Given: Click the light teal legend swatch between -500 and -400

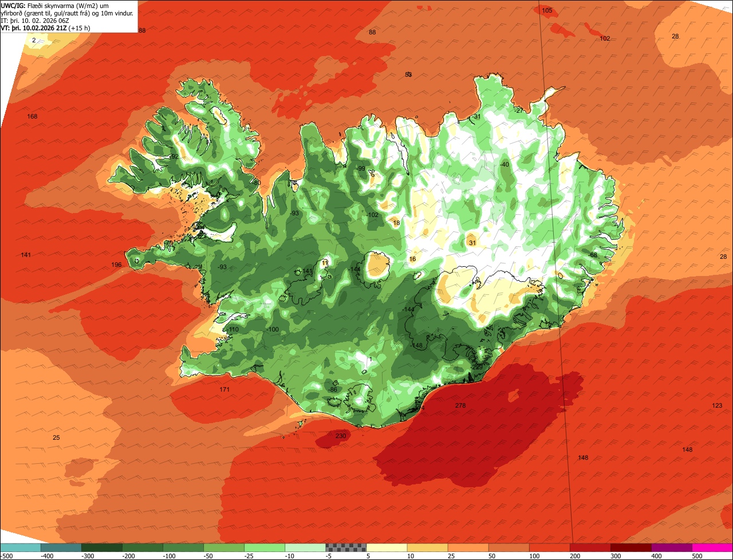Looking at the screenshot, I should (20, 547).
